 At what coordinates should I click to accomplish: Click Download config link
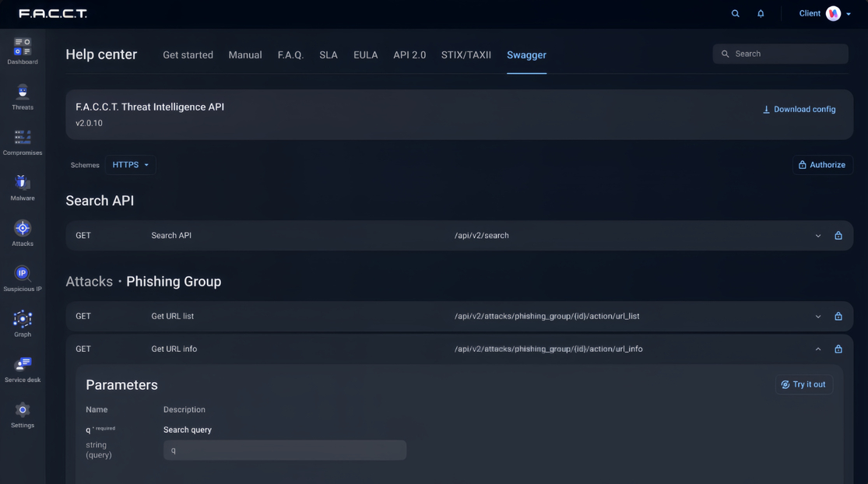click(799, 110)
